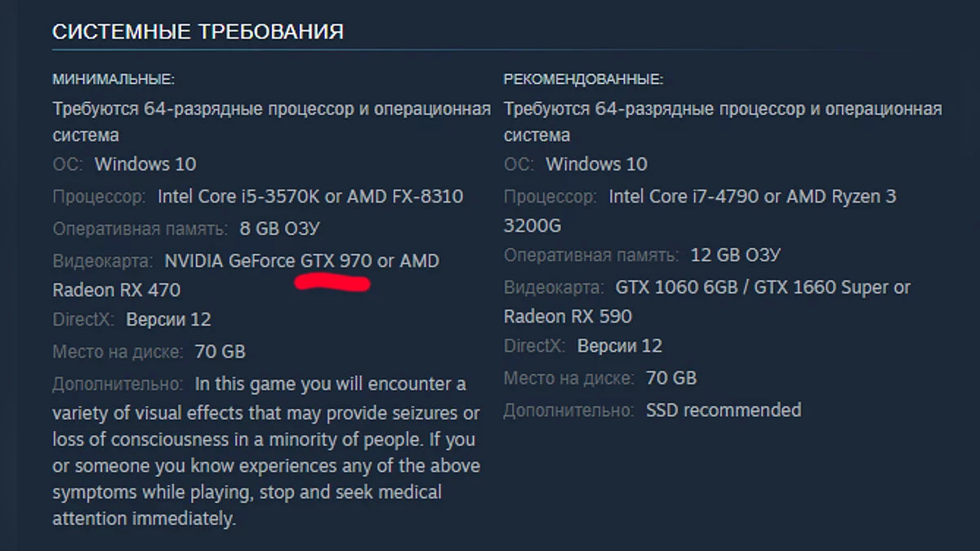Click the "NVIDIA GeForce GTX 970" text

tap(268, 261)
